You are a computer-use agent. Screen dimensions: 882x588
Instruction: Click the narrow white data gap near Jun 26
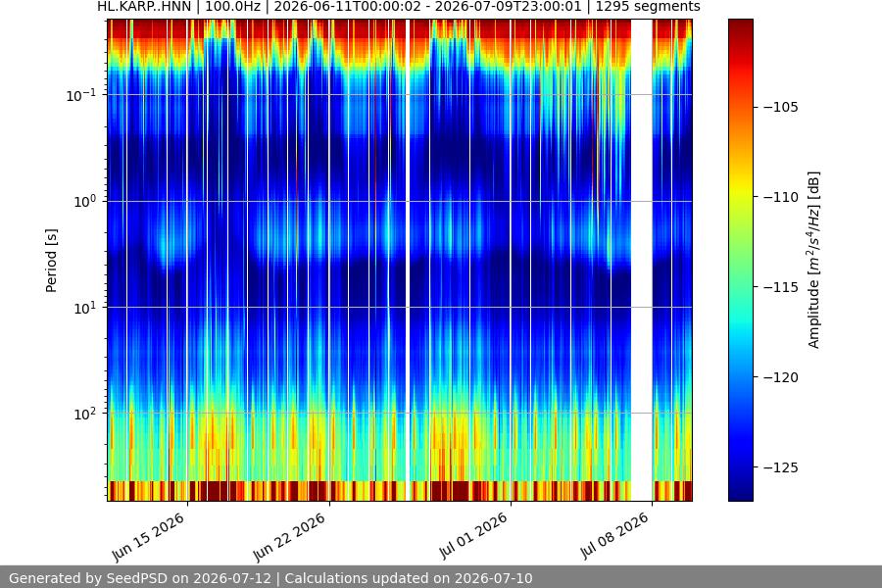(408, 260)
